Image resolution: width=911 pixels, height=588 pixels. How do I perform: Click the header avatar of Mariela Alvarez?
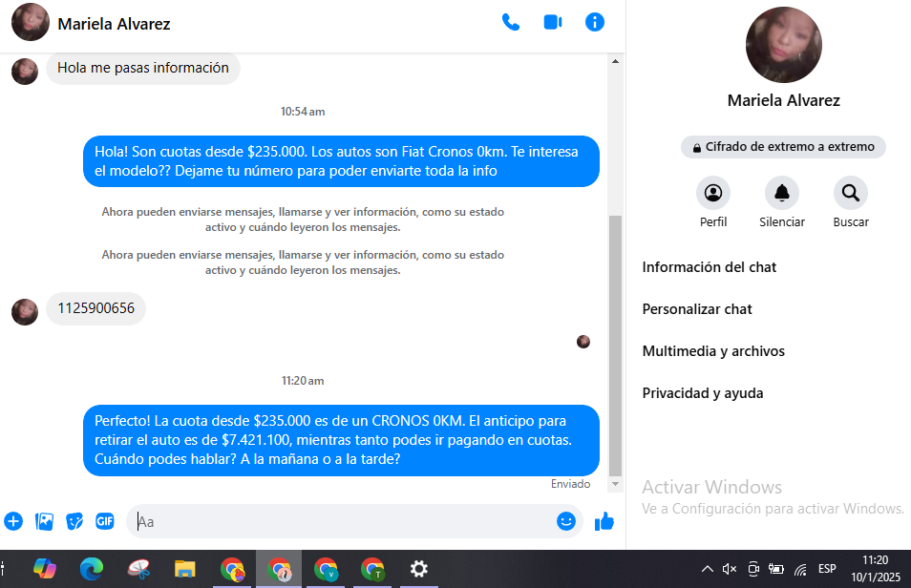(31, 22)
